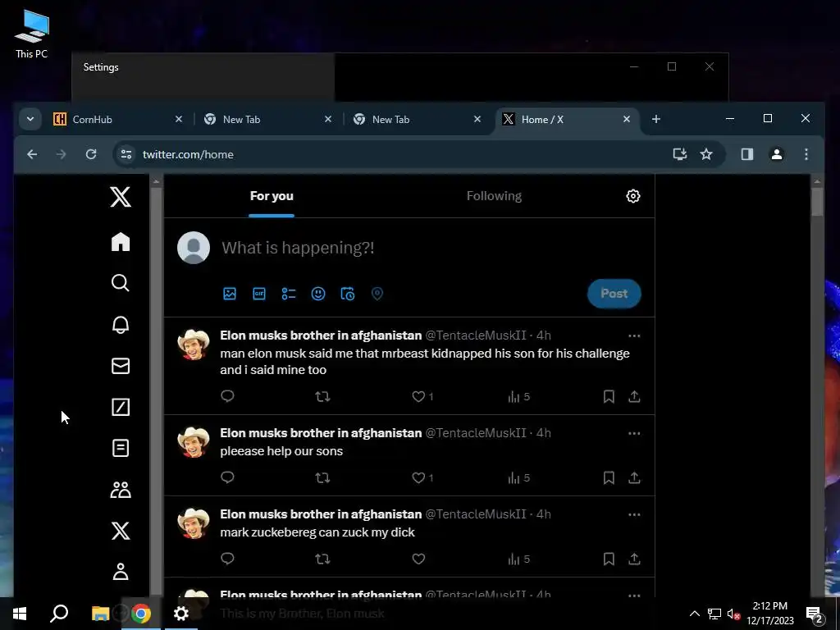The height and width of the screenshot is (630, 840).
Task: Like 'pleease help our sons' tweet
Action: coord(418,477)
